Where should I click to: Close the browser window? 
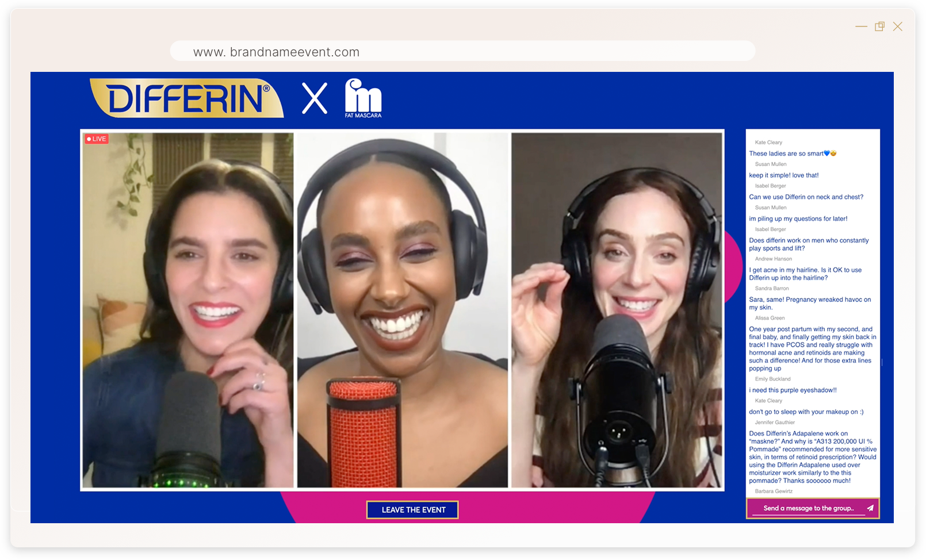[x=897, y=26]
